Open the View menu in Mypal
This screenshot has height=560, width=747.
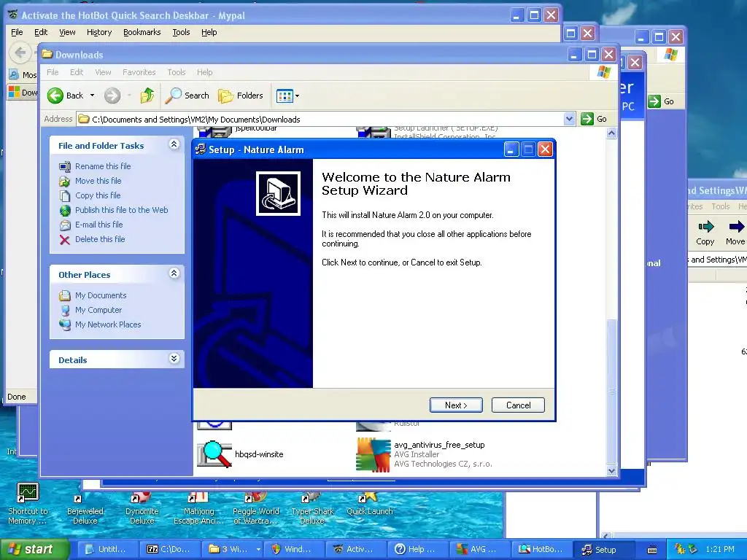pos(67,32)
